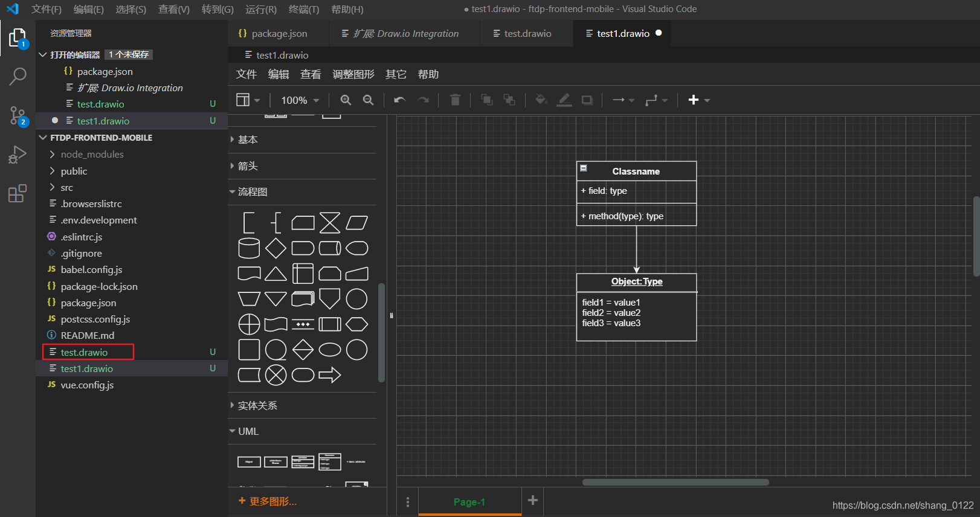Expand the node_modules folder
Viewport: 980px width, 517px height.
(x=132, y=155)
